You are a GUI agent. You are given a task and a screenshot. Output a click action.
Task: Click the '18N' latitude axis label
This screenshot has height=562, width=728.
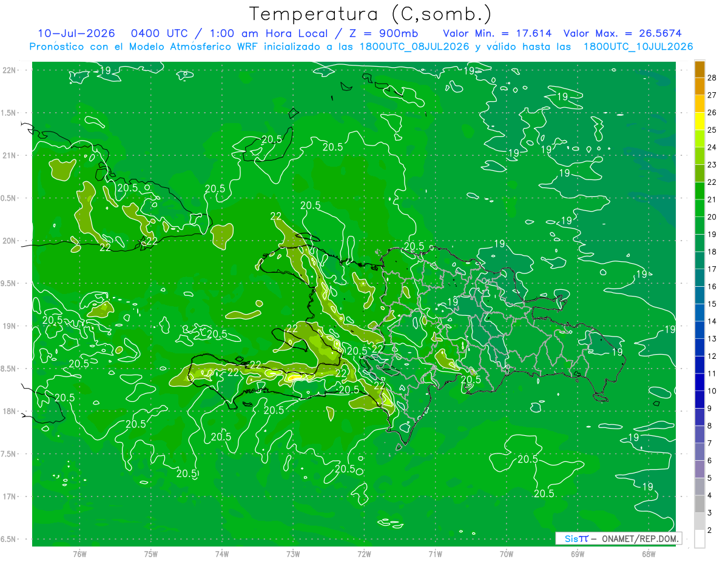click(x=10, y=411)
